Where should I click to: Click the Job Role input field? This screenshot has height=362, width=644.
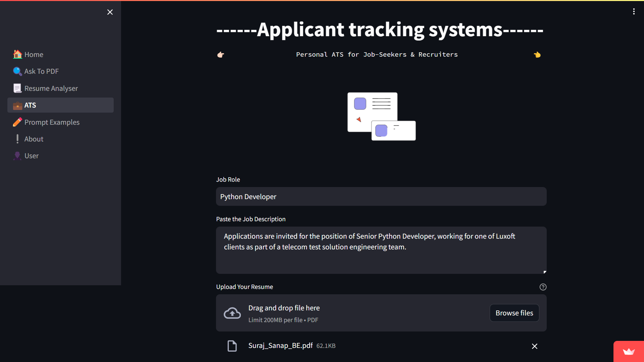coord(381,197)
